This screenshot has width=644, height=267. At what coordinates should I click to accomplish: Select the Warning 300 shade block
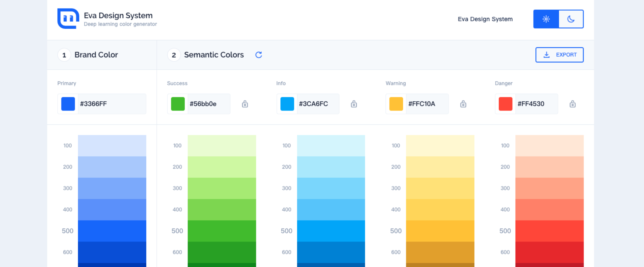pyautogui.click(x=440, y=188)
